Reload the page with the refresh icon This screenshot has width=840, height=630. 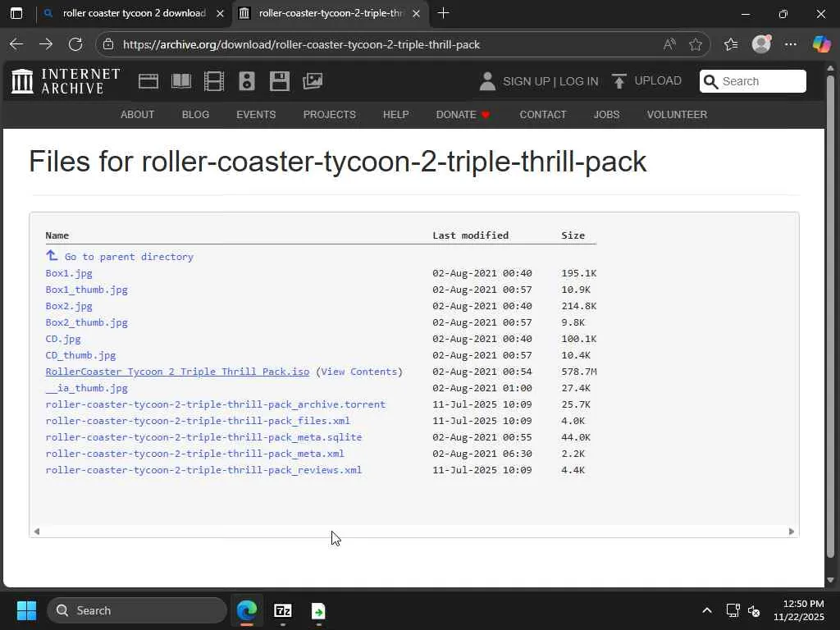(x=75, y=44)
